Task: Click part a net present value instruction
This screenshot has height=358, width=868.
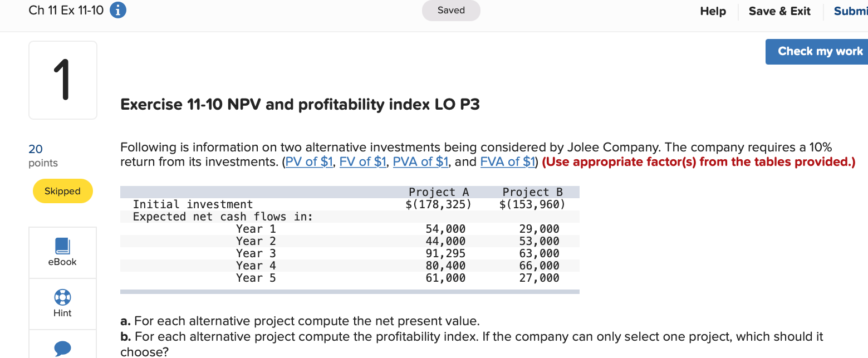Action: tap(300, 321)
